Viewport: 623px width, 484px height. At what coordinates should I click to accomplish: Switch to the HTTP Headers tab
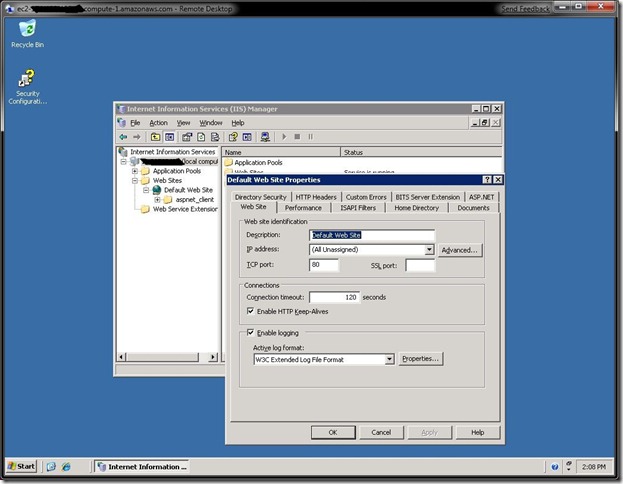316,197
